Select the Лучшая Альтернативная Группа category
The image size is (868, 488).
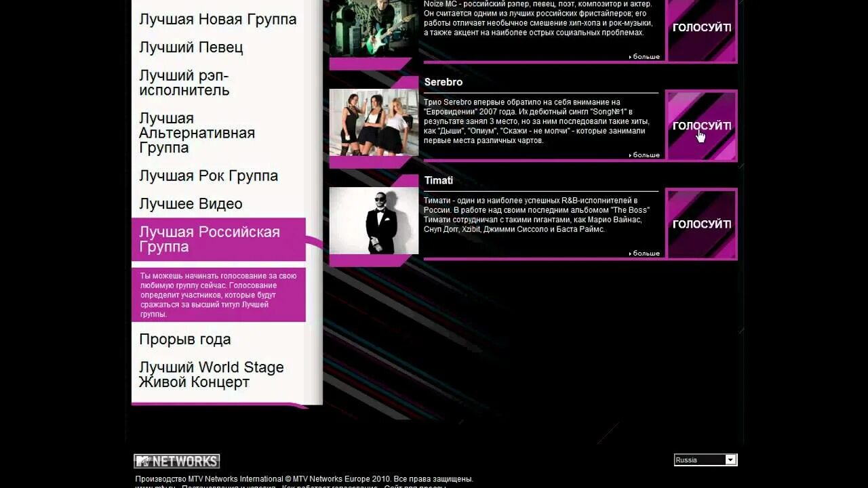[x=197, y=133]
